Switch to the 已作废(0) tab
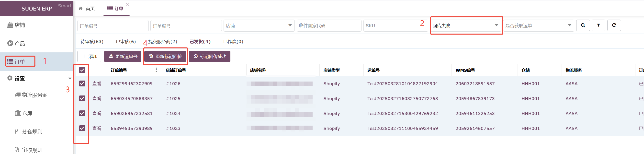Screen dimensions: 644x154 tap(233, 42)
